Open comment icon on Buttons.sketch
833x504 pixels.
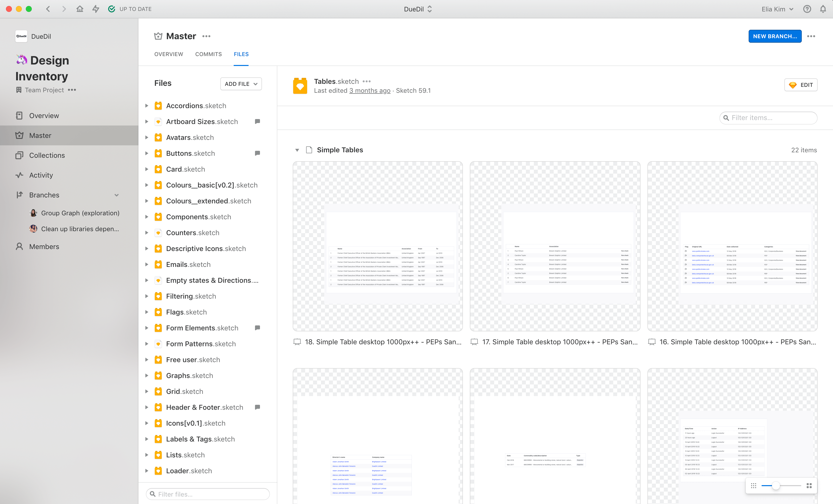tap(257, 153)
